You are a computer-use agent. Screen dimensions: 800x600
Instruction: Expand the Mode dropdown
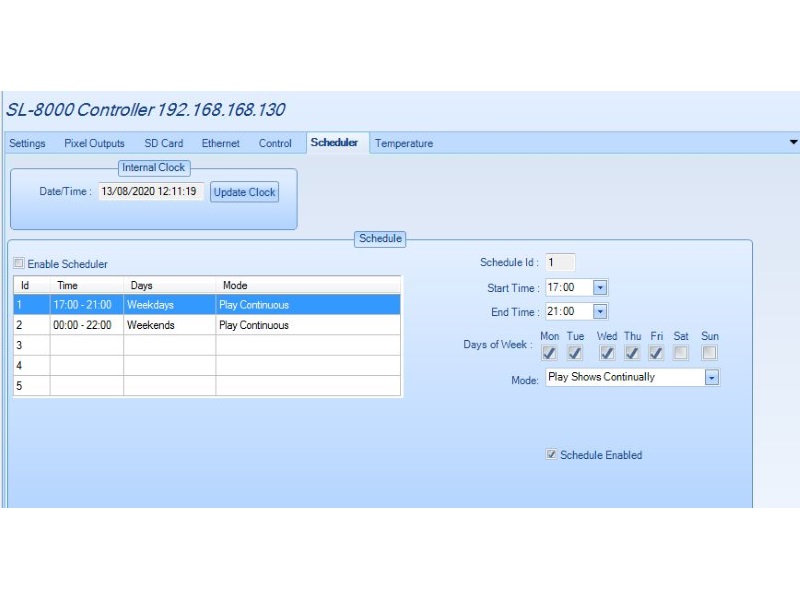coord(712,378)
